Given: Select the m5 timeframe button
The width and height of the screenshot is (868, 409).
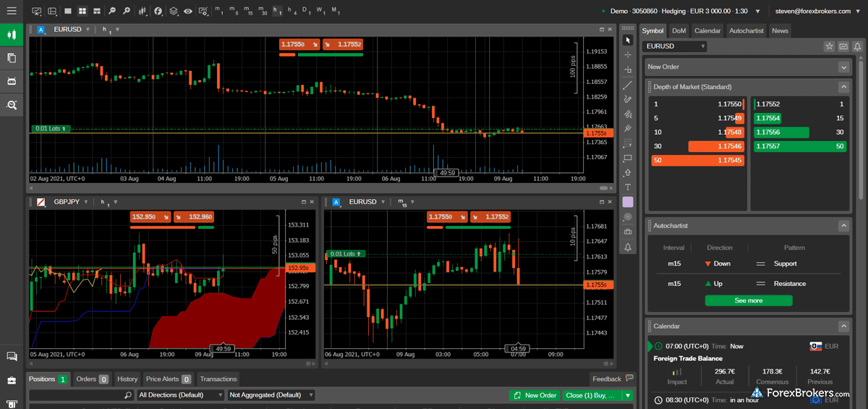Looking at the screenshot, I should pyautogui.click(x=234, y=12).
